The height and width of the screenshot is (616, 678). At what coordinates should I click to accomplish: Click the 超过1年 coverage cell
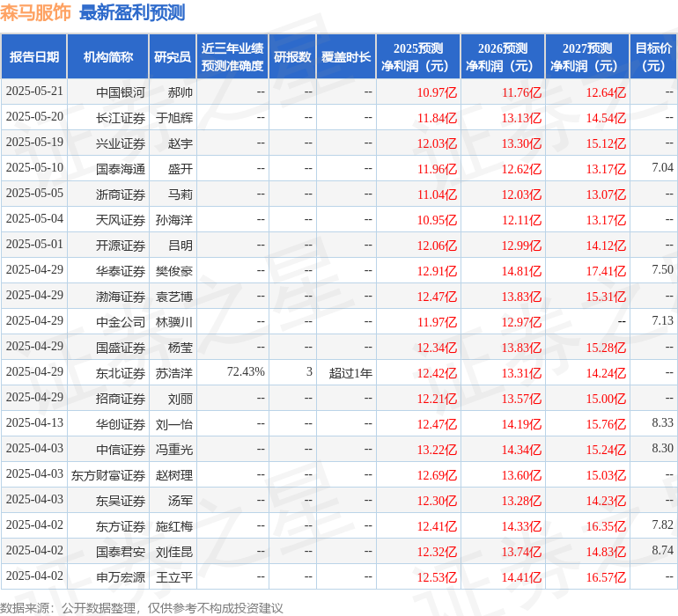tap(350, 373)
